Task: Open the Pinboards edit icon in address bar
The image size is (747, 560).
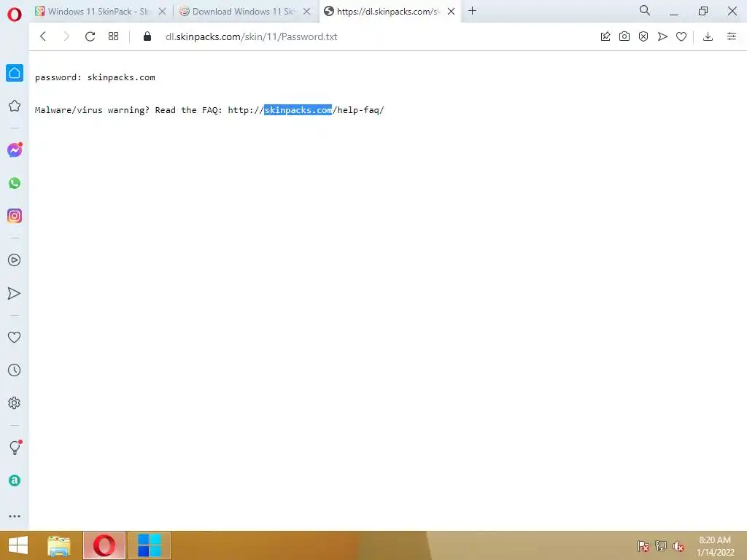Action: pos(605,36)
